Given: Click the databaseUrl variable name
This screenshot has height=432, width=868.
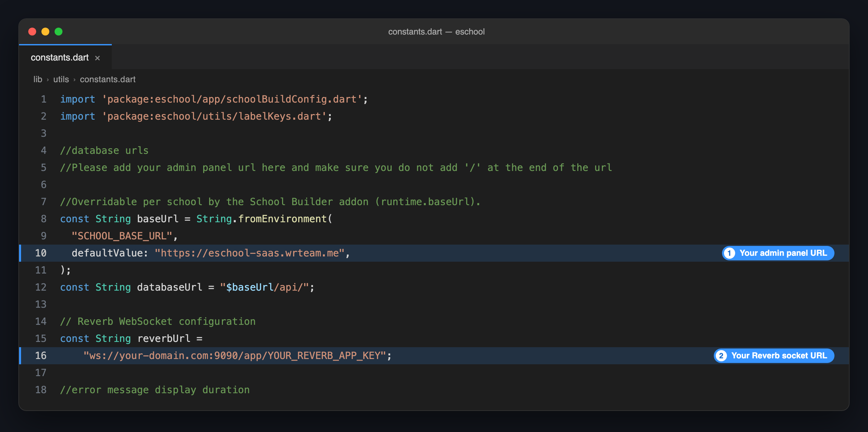Looking at the screenshot, I should click(x=169, y=287).
